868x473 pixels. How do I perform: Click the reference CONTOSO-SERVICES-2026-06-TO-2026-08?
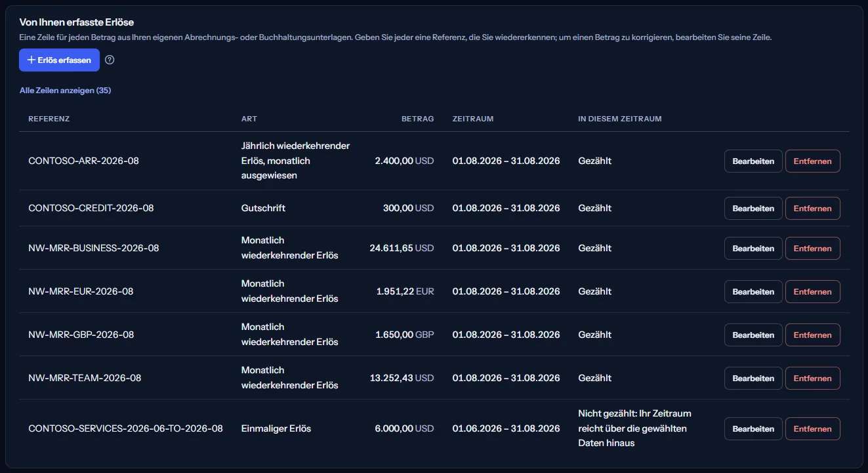click(x=126, y=428)
